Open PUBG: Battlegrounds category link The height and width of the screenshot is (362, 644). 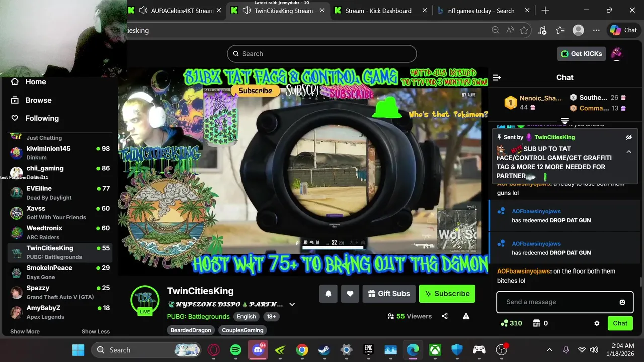(x=198, y=316)
